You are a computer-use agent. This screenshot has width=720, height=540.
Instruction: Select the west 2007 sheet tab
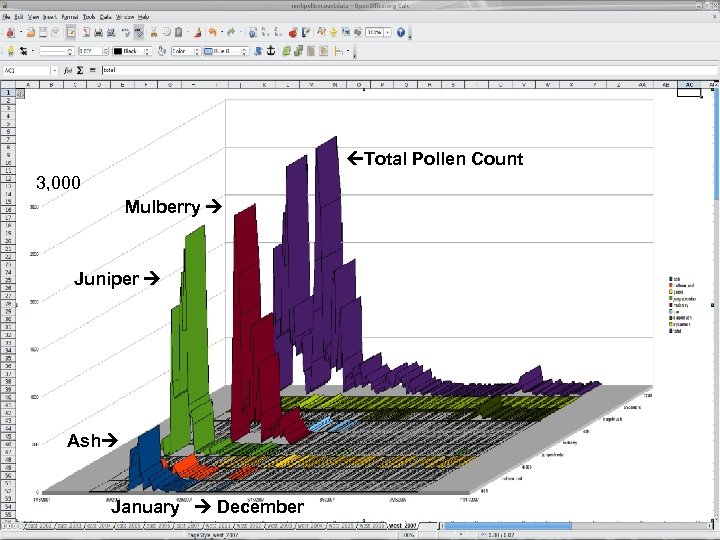402,525
